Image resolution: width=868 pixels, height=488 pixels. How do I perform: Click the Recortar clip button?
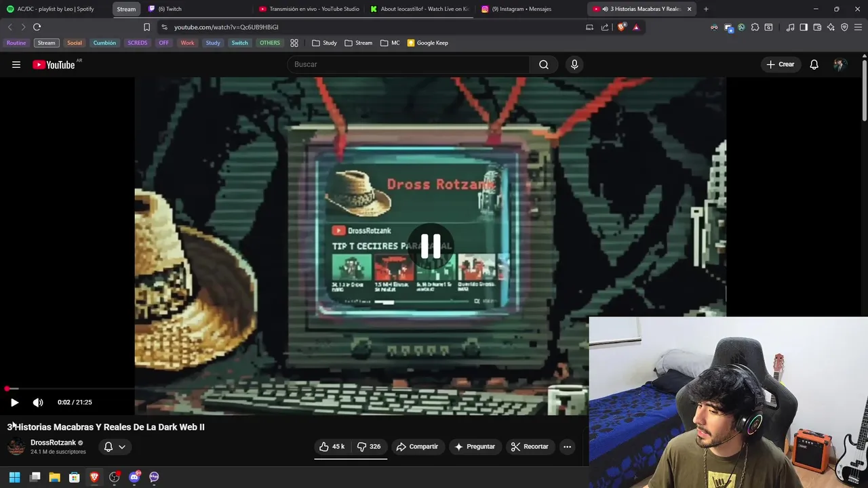click(530, 447)
